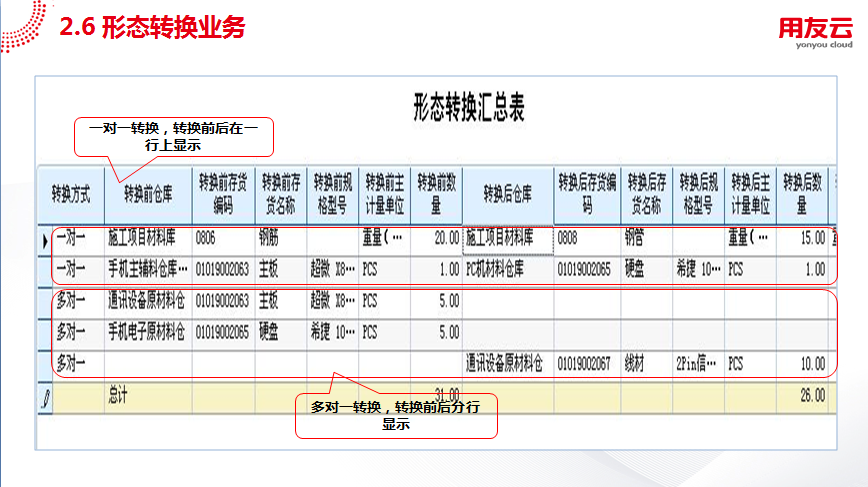Select the 转换前仓库 column header
The image size is (868, 487).
click(148, 195)
